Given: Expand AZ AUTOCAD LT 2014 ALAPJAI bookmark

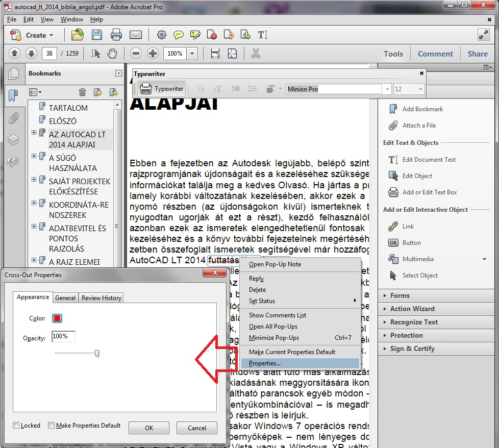Looking at the screenshot, I should (x=34, y=132).
